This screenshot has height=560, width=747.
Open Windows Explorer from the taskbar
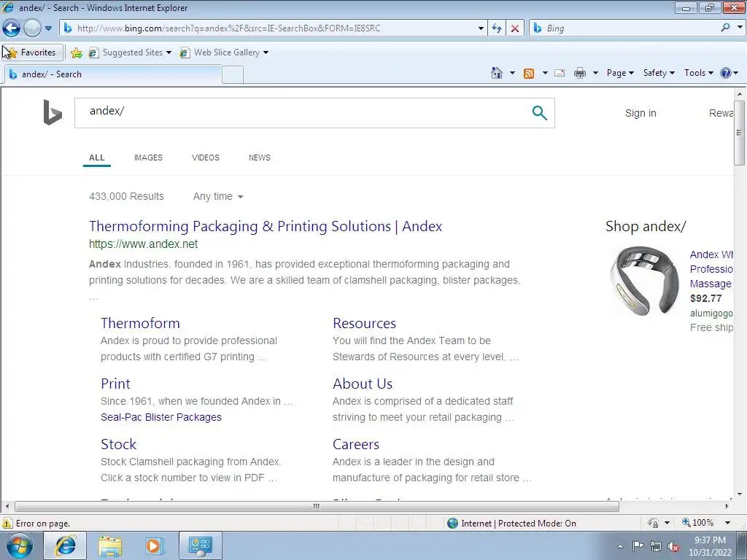pos(111,546)
